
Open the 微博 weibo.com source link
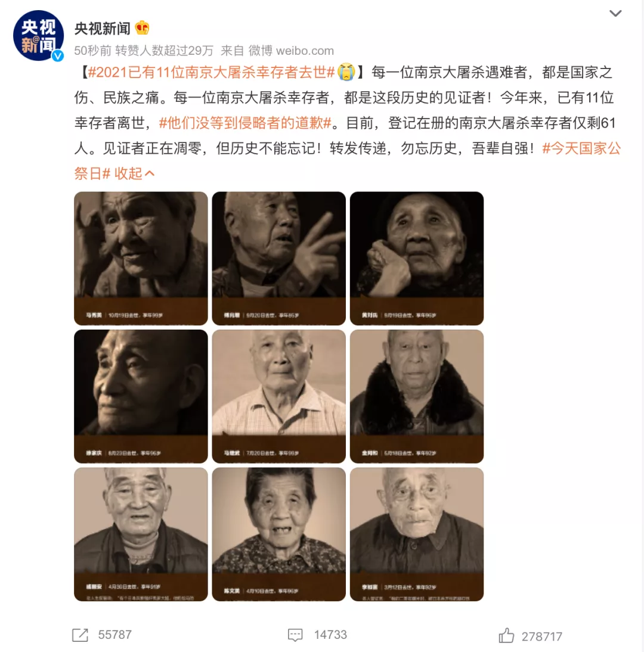(x=291, y=51)
